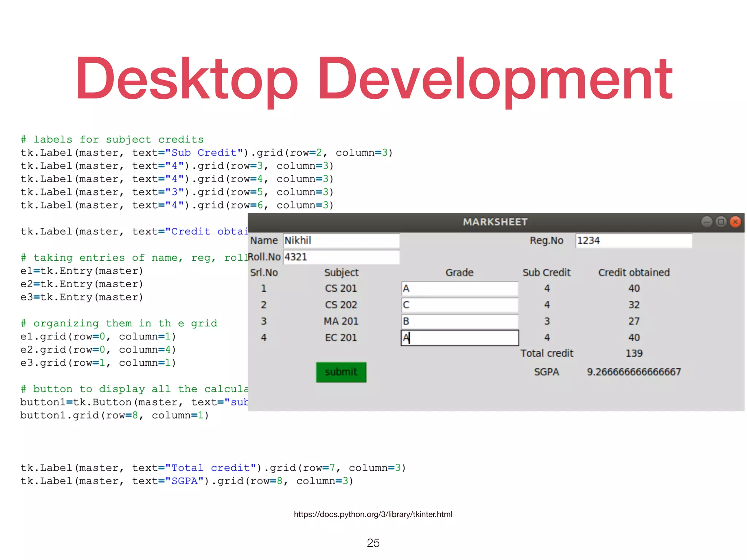747x560 pixels.
Task: Click the Grade column header
Action: click(x=460, y=272)
